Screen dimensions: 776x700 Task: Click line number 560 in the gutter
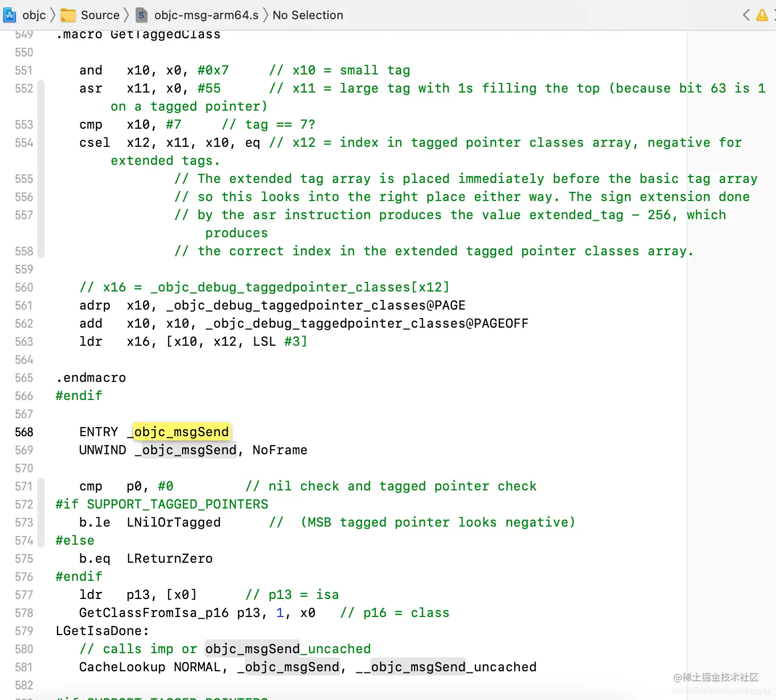[24, 287]
